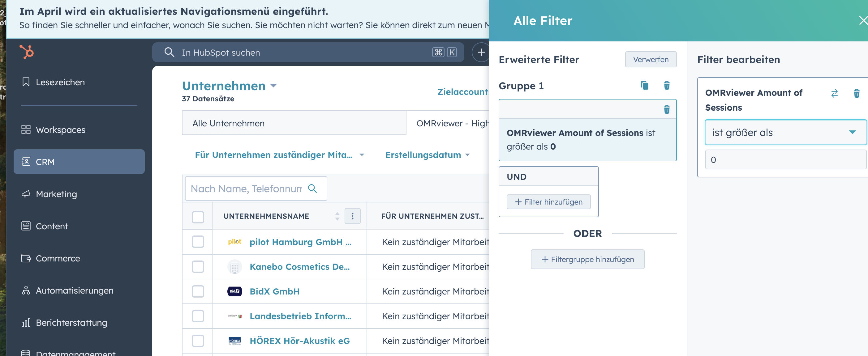Remove the OMRviewer sessions filter card

667,109
